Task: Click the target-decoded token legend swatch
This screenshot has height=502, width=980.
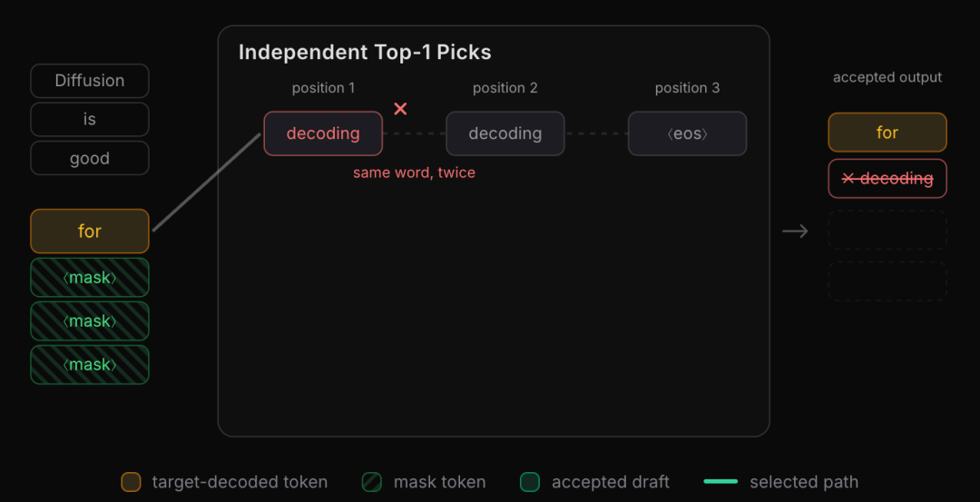Action: pos(132,482)
